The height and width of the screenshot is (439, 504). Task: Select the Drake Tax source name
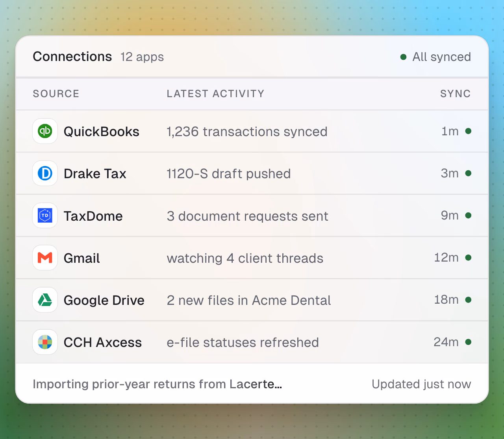(95, 173)
